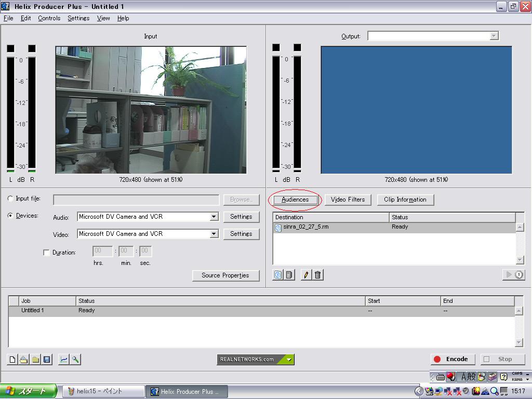Click the new job icon
The width and height of the screenshot is (532, 399).
[x=12, y=360]
